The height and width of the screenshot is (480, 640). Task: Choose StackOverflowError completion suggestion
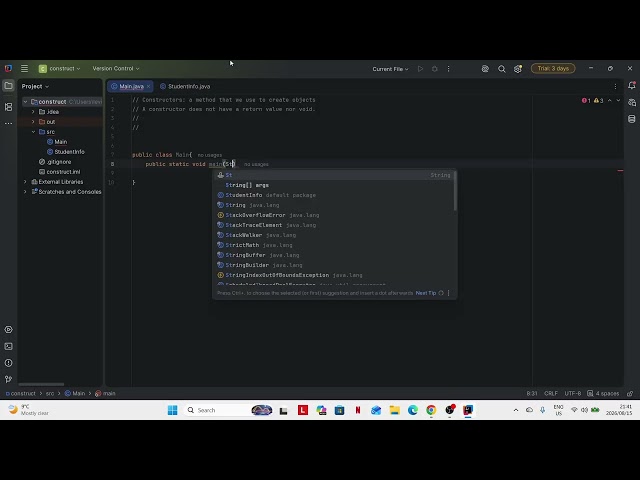[333, 215]
